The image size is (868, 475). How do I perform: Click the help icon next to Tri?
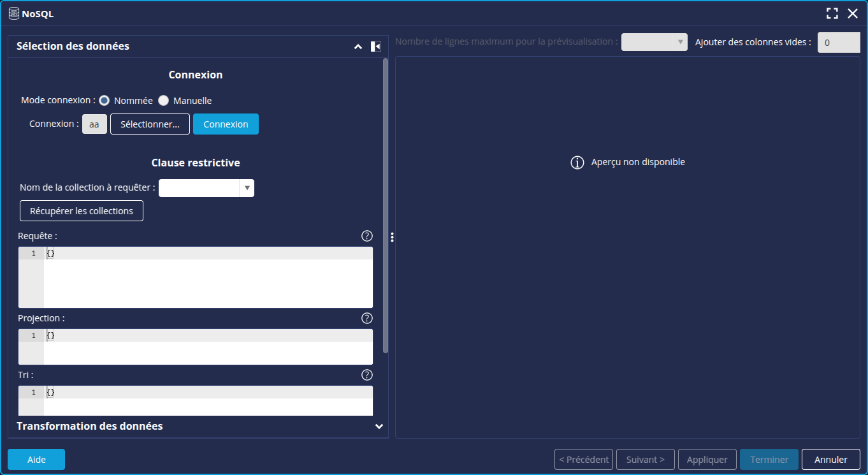(x=366, y=375)
